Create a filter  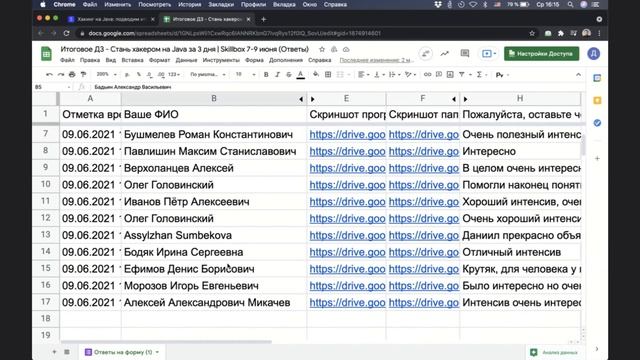point(462,75)
